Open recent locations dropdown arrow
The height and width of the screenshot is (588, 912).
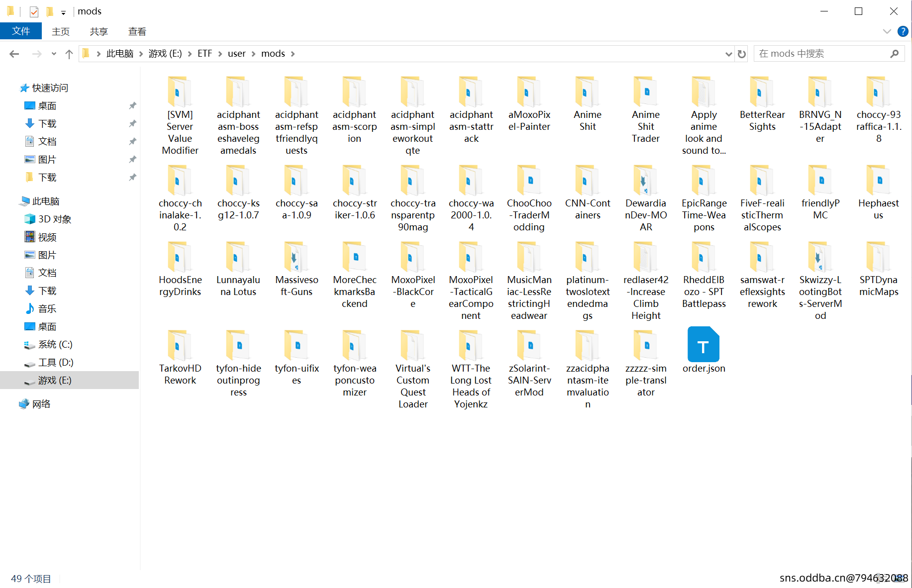point(54,54)
